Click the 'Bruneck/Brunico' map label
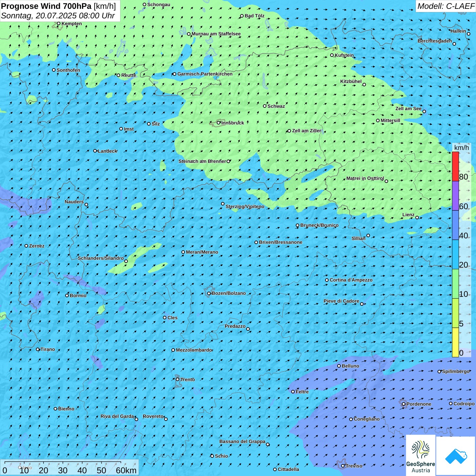 [x=319, y=225]
